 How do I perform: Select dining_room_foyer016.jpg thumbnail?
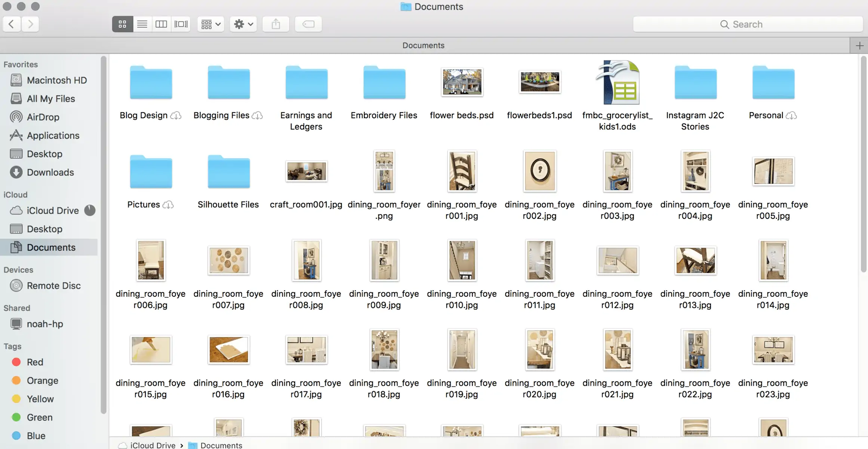click(229, 349)
